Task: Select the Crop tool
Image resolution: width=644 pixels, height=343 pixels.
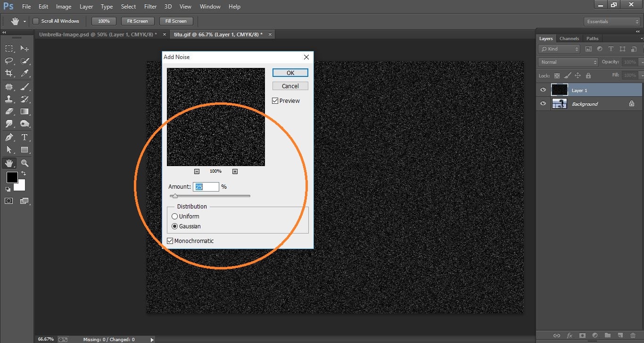Action: point(9,73)
